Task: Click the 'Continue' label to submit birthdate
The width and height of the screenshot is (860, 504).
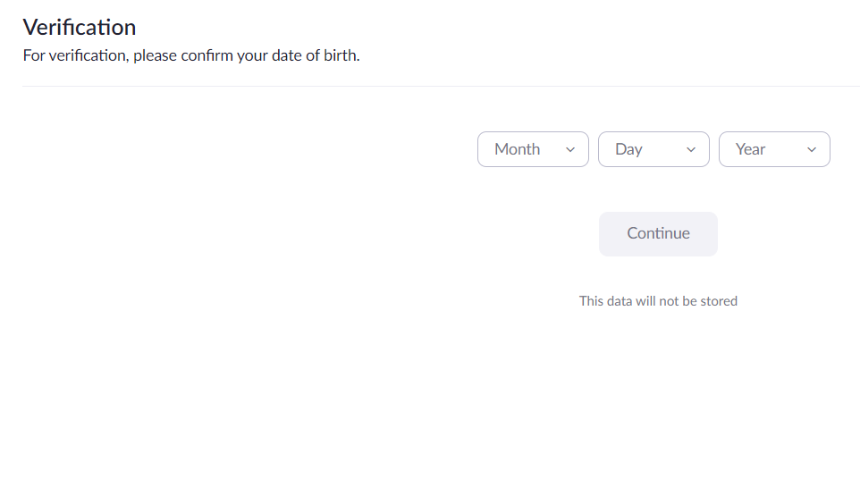Action: coord(658,233)
